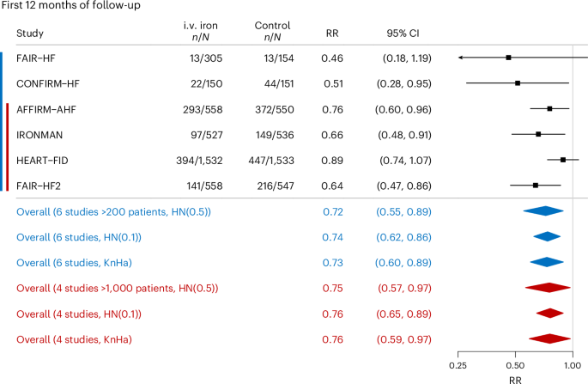Screen dimensions: 588x384
Task: Click the HEART-FID point estimate square marker
Action: coord(563,160)
